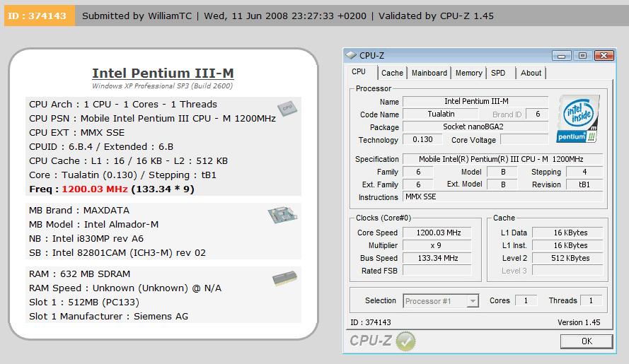Click the Intel Pentium III-M heading link
Image resolution: width=629 pixels, height=364 pixels.
point(163,73)
